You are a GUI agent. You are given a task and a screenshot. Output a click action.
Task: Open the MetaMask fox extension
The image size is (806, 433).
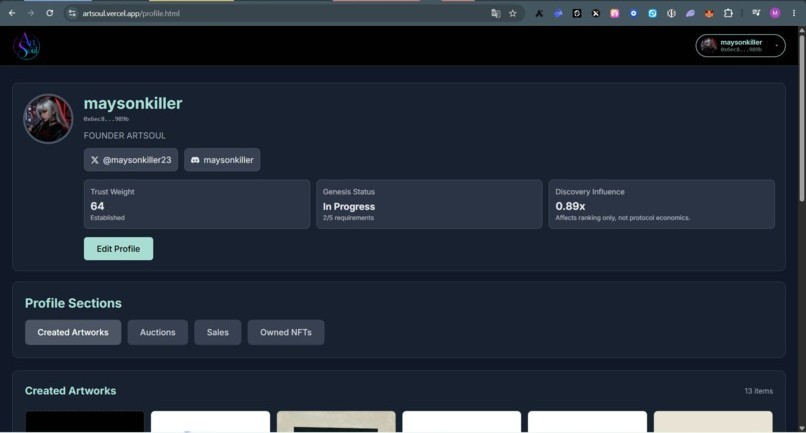coord(709,13)
